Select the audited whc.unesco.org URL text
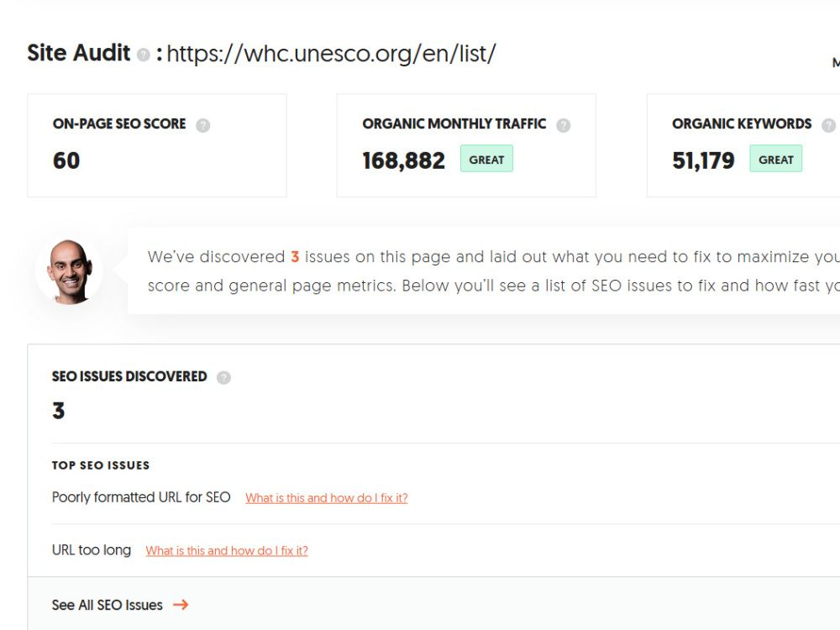This screenshot has width=840, height=630. coord(332,54)
